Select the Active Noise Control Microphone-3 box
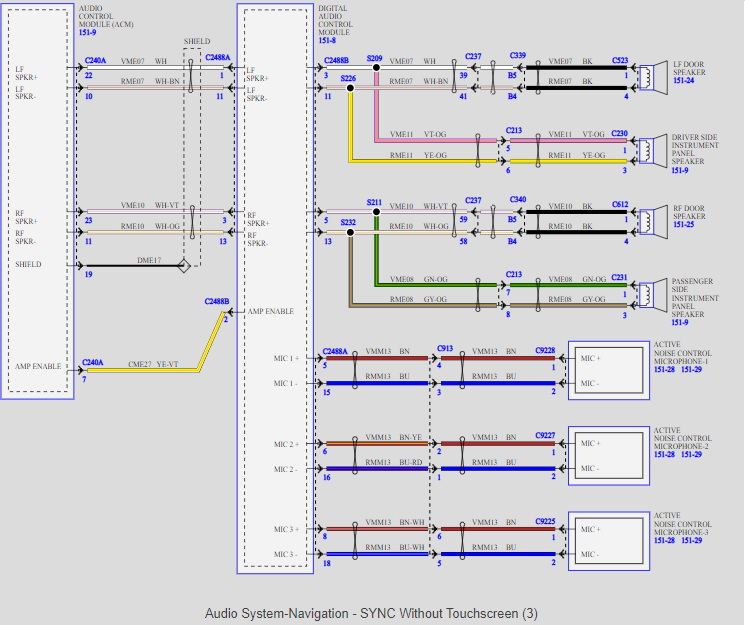Viewport: 745px width, 625px height. point(609,541)
